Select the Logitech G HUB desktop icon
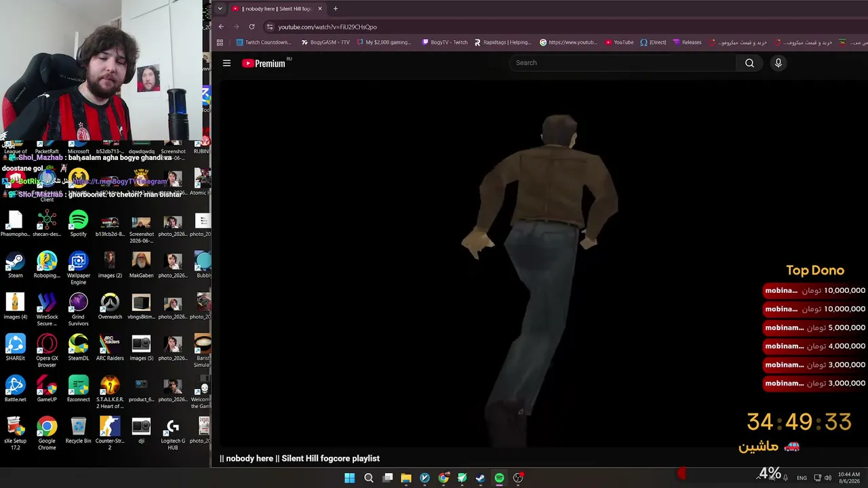This screenshot has height=488, width=868. 172,434
